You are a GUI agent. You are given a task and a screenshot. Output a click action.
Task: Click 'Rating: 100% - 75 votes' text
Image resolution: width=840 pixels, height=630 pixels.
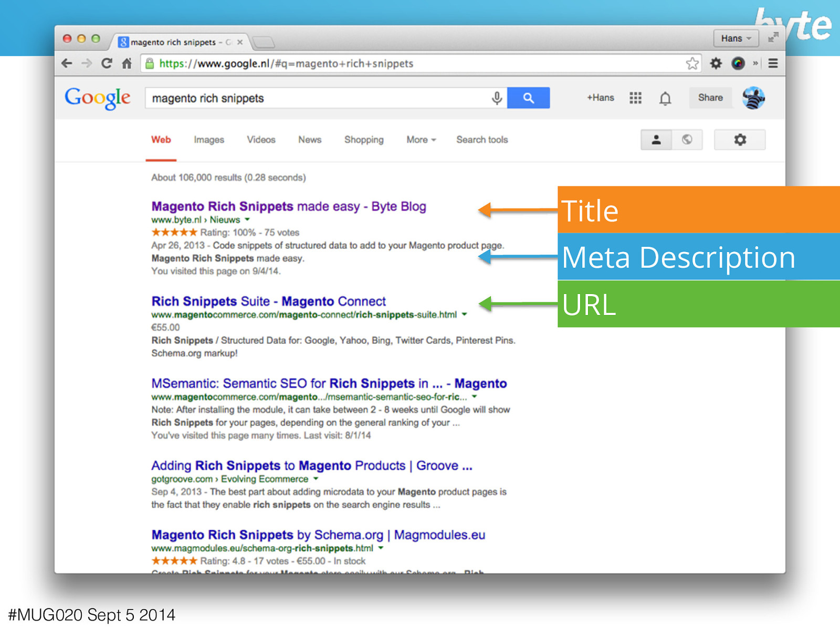click(249, 233)
